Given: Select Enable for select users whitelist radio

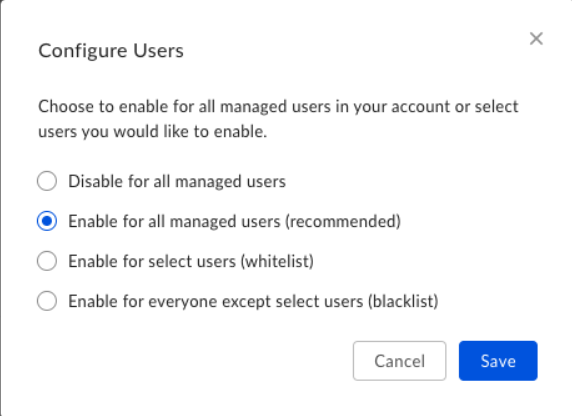Looking at the screenshot, I should (x=47, y=261).
